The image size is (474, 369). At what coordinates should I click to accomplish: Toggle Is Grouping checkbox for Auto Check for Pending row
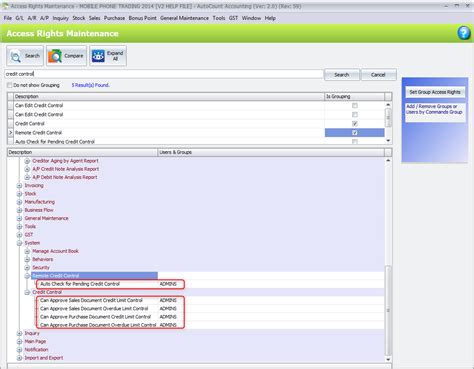click(x=355, y=142)
